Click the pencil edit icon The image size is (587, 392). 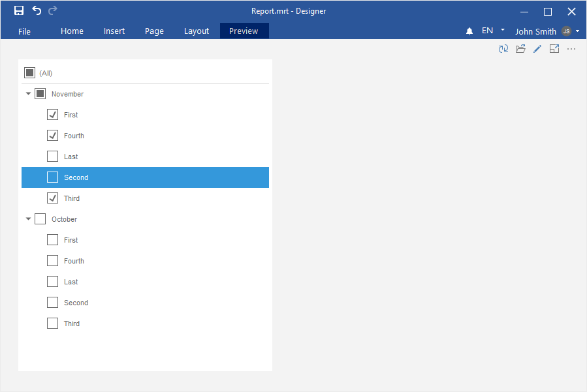coord(537,49)
